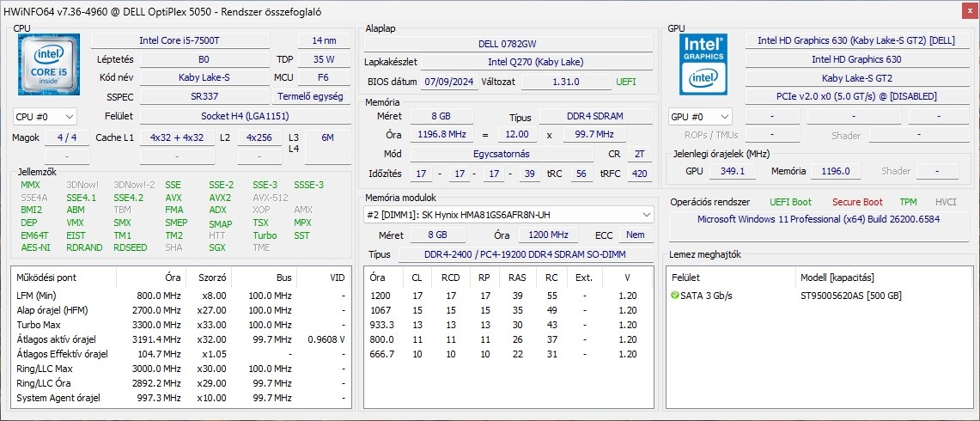Select the Átlagos aktív órajel row
Image resolution: width=980 pixels, height=421 pixels.
click(x=181, y=339)
